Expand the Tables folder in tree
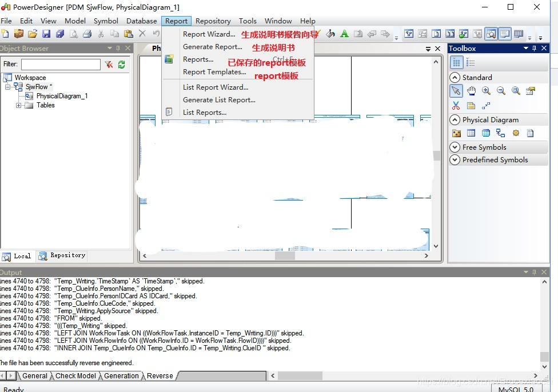Image resolution: width=558 pixels, height=392 pixels. tap(18, 105)
